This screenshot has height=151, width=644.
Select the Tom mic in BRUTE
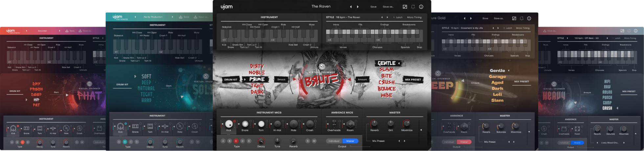pyautogui.click(x=261, y=124)
